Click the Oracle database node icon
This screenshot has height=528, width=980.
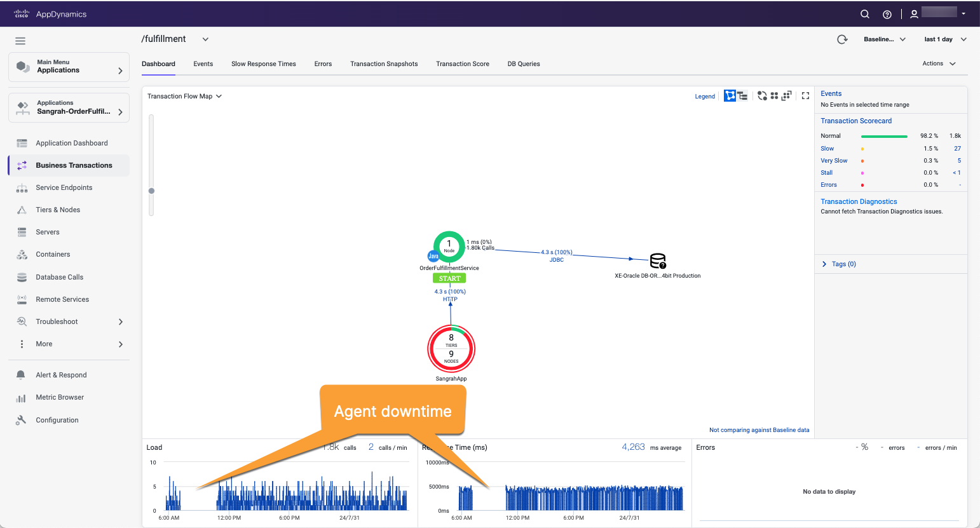click(658, 261)
